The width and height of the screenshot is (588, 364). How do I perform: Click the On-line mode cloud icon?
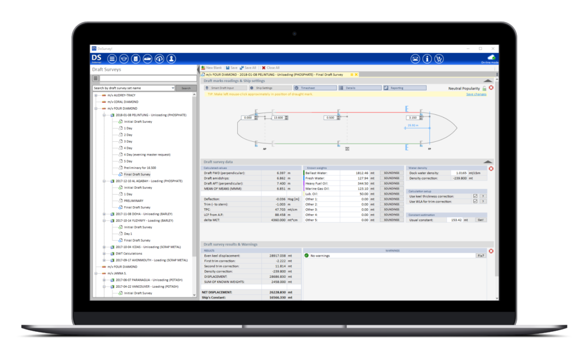click(x=491, y=57)
